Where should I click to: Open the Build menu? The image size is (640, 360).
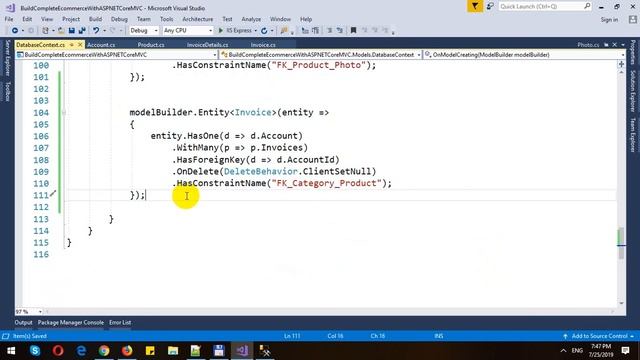pos(96,19)
